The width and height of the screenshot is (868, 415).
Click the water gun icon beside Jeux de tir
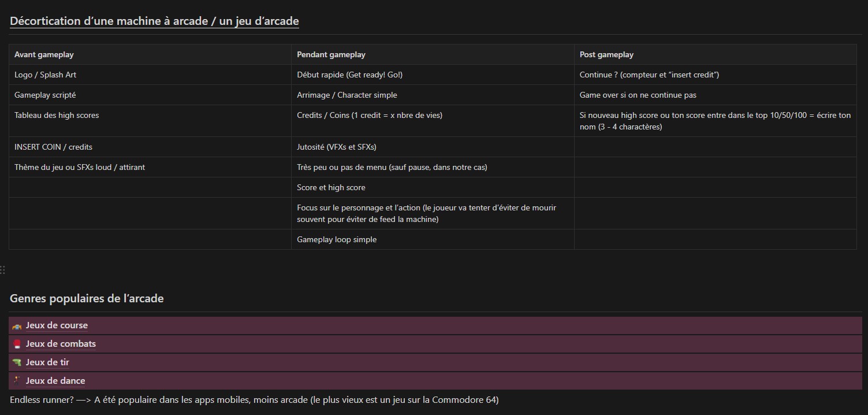point(16,362)
